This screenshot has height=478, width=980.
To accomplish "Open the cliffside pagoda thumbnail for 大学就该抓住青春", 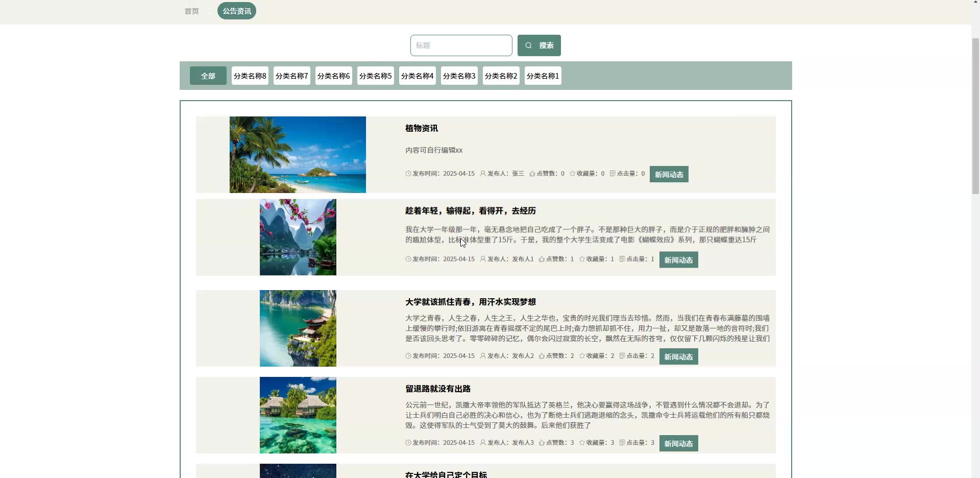I will tap(298, 328).
